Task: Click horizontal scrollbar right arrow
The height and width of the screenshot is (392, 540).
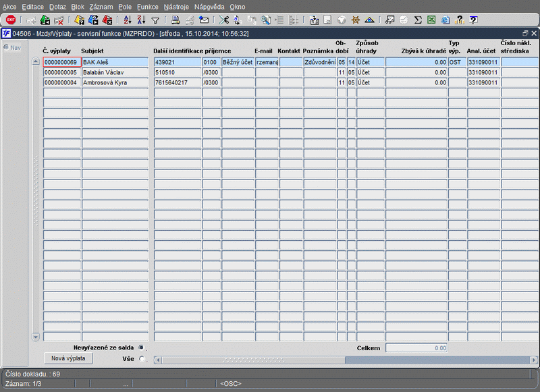Action: tap(534, 360)
